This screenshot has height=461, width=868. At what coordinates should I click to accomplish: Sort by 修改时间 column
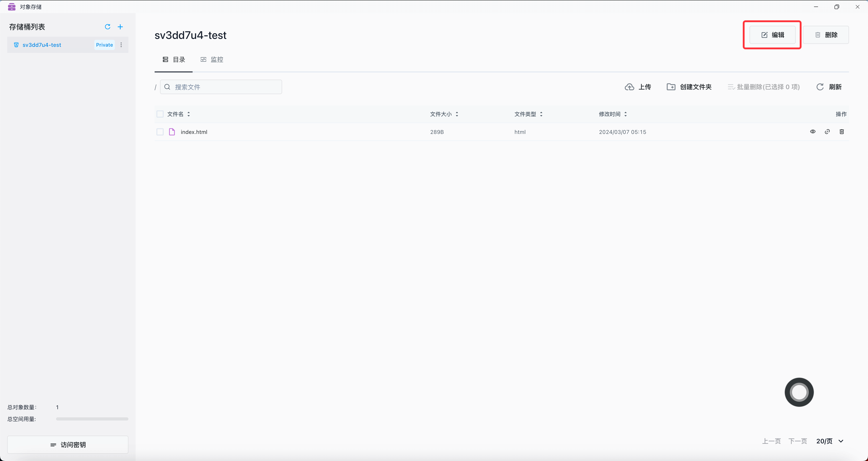[613, 114]
